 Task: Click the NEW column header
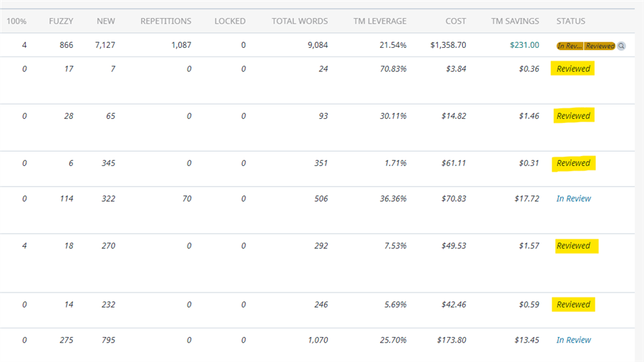click(106, 21)
